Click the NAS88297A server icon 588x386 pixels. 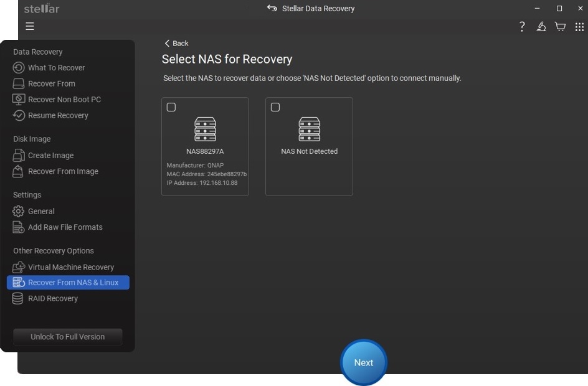205,129
